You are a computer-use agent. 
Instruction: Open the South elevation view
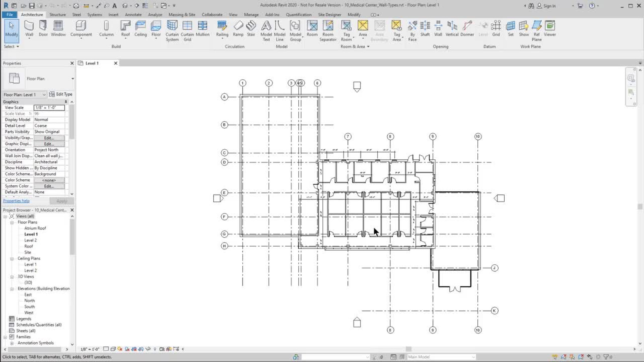coord(29,306)
